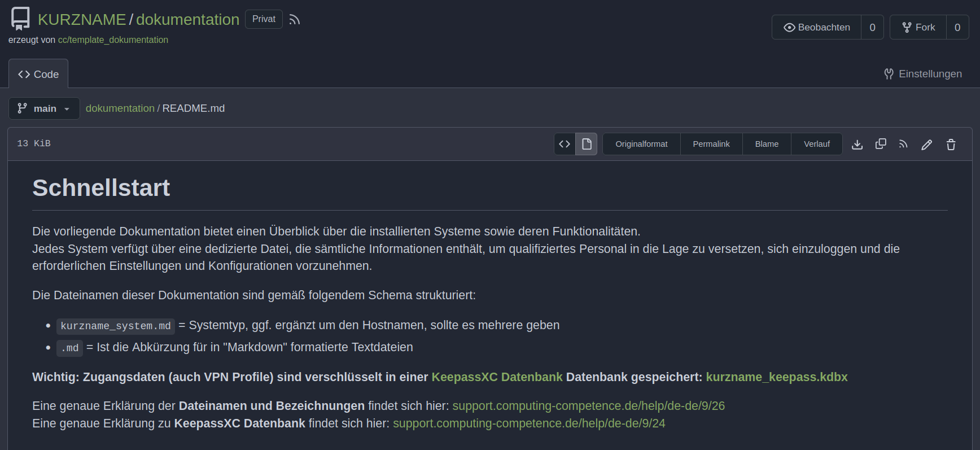Open the kurzname_keepass.kdbx link
The width and height of the screenshot is (980, 450).
pyautogui.click(x=776, y=377)
